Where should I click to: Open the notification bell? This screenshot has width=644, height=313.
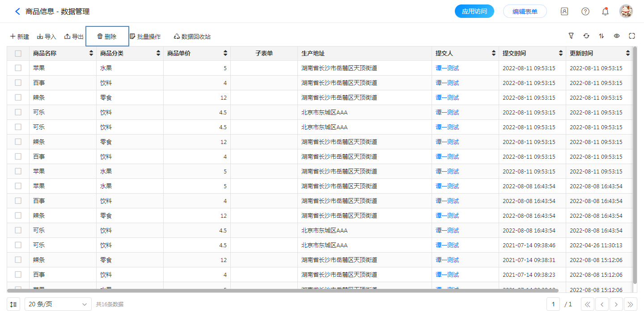tap(605, 12)
